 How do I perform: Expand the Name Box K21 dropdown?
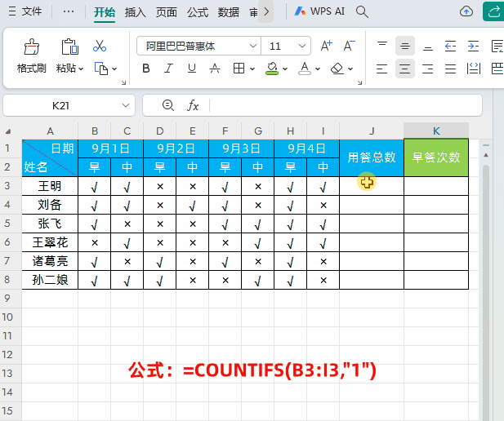point(126,105)
